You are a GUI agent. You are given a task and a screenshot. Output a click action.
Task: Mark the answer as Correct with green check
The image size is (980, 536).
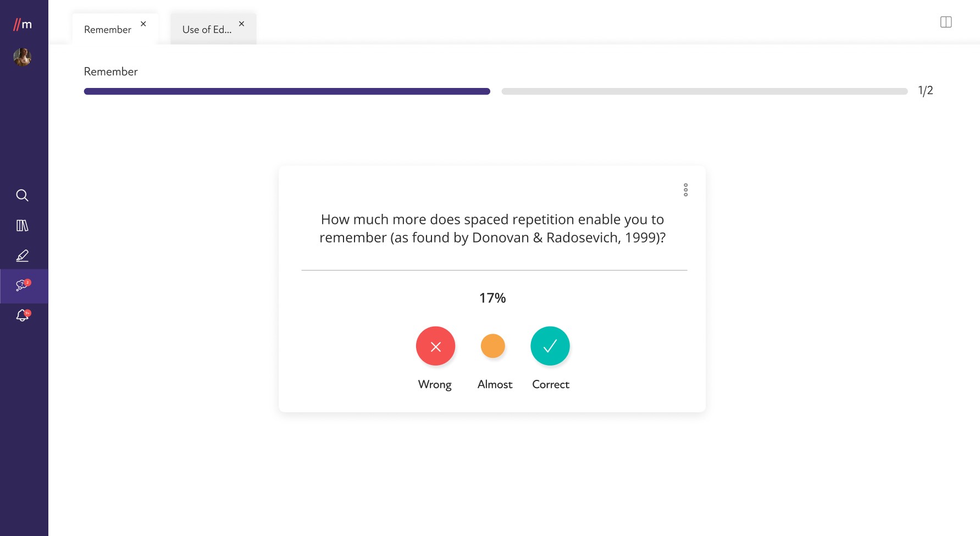550,346
